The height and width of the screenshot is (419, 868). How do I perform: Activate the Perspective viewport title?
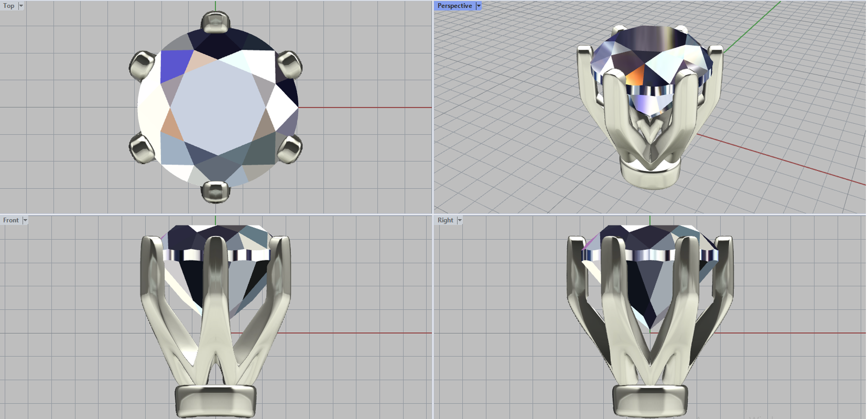point(454,6)
